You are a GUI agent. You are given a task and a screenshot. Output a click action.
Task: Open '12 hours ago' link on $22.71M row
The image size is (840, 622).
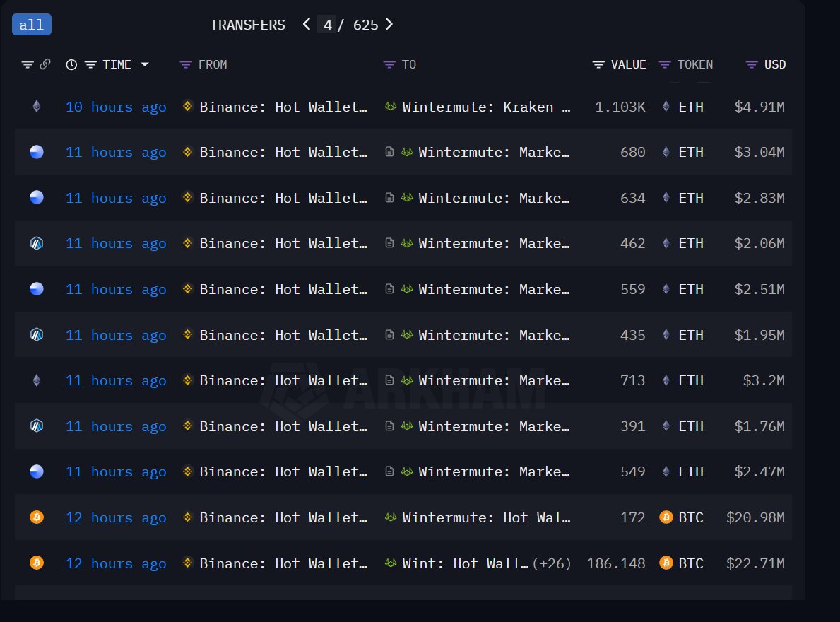pyautogui.click(x=116, y=563)
